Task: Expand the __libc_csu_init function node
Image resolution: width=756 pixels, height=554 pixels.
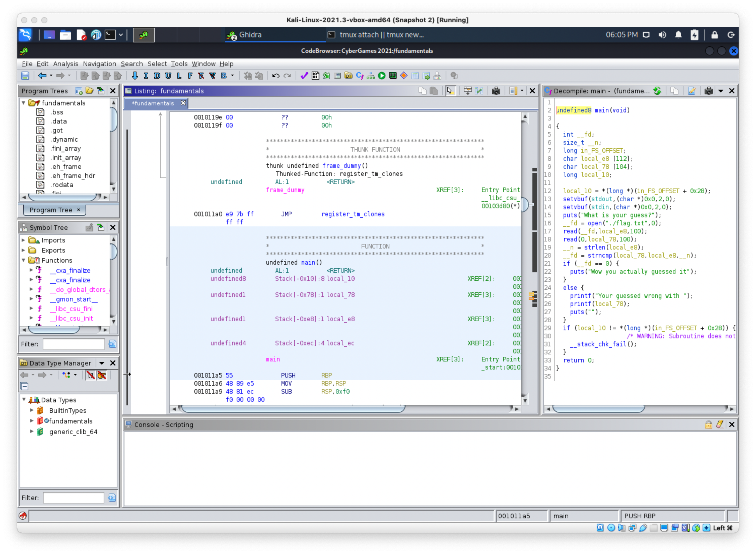Action: (31, 318)
